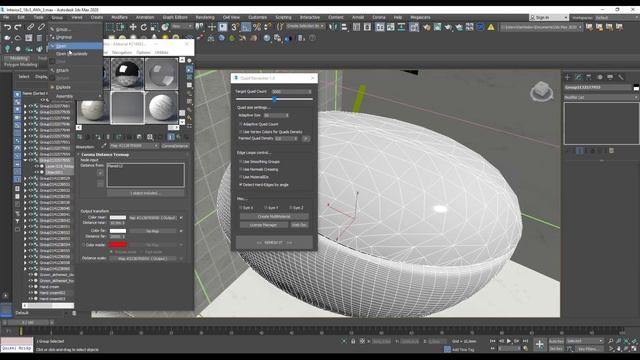Toggle Window/Crossing selection icon
This screenshot has width=640, height=360.
(121, 27)
